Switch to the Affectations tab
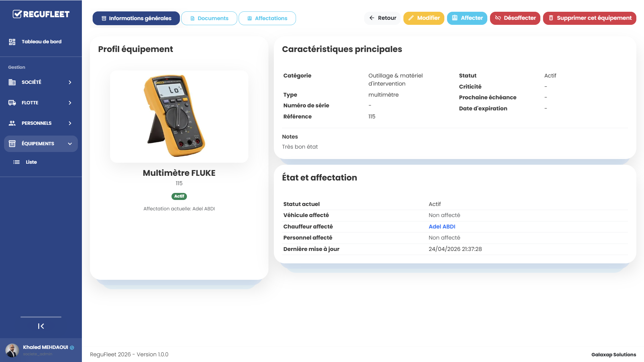644x362 pixels. (267, 18)
